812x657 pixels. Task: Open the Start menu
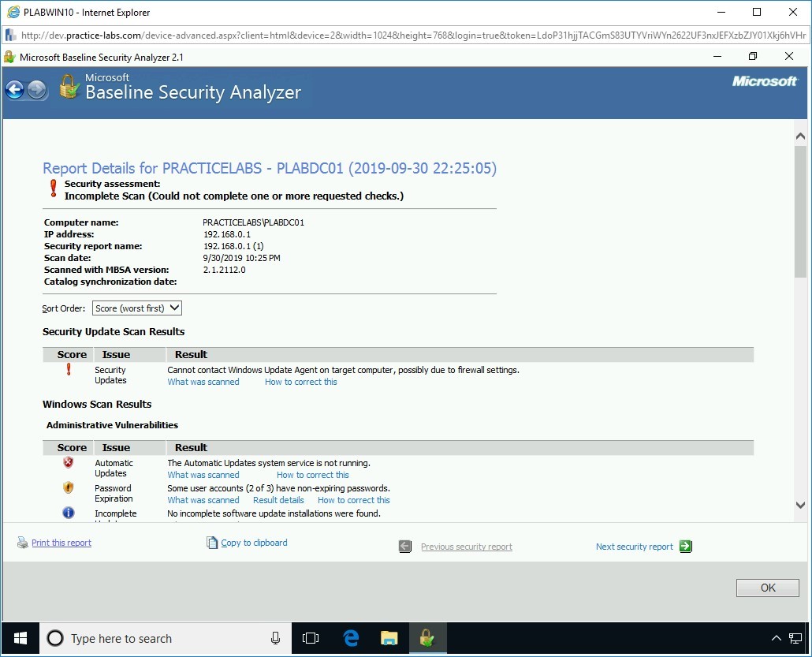(19, 638)
